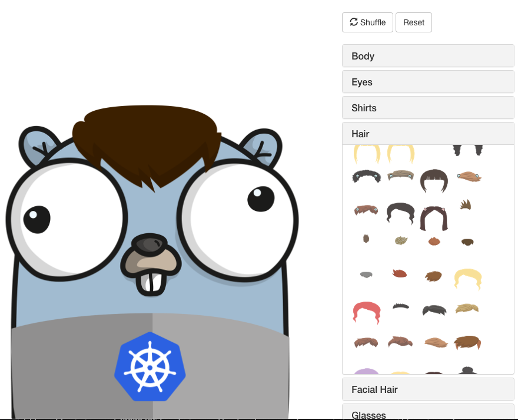Click the Reset button
Viewport: 518px width, 420px height.
tap(414, 22)
